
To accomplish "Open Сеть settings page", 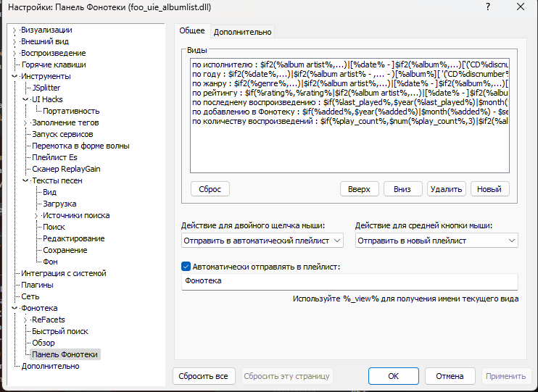I will point(30,296).
